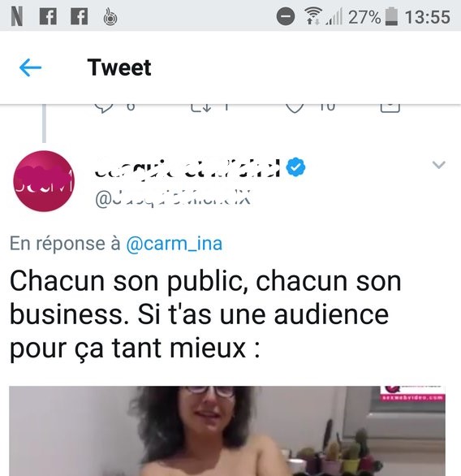Open the embedded video thumbnail
461x476 pixels.
pos(227,431)
